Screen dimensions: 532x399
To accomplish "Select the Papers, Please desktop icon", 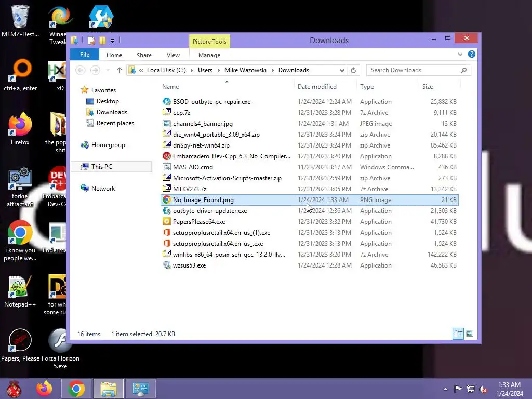I will coord(20,345).
